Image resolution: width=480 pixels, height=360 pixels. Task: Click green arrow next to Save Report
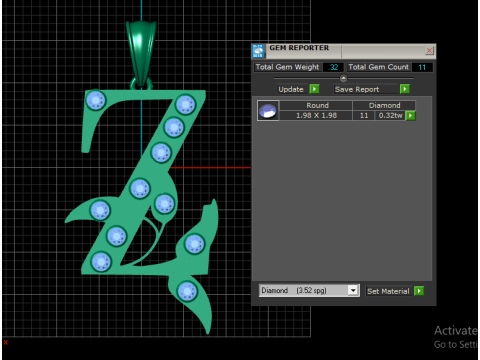pyautogui.click(x=405, y=89)
